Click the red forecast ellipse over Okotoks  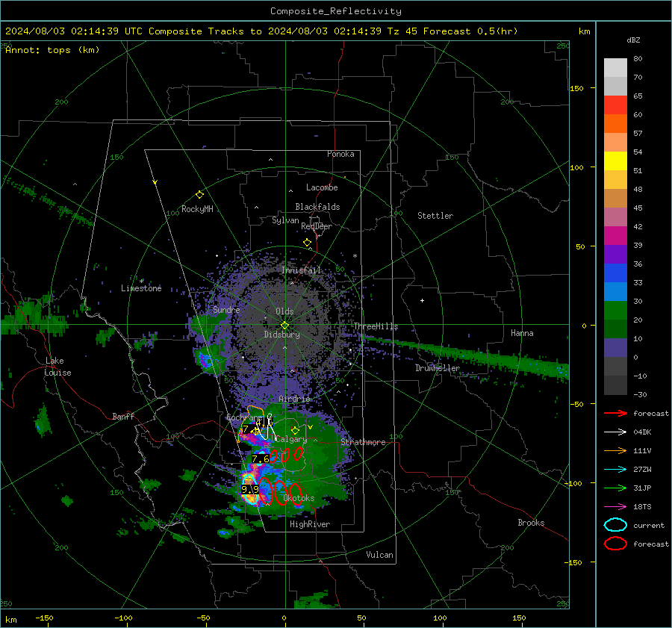coord(296,494)
